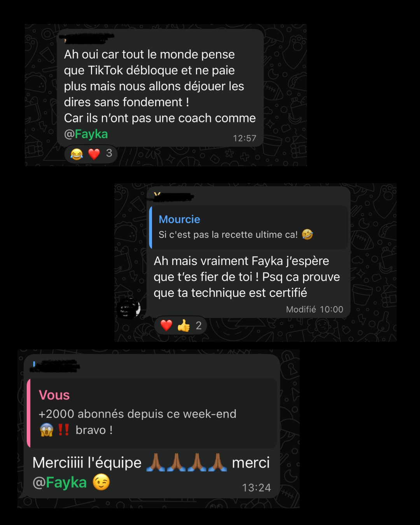This screenshot has height=525, width=420.
Task: Open the quoted Mourcie reply preview
Action: click(249, 227)
